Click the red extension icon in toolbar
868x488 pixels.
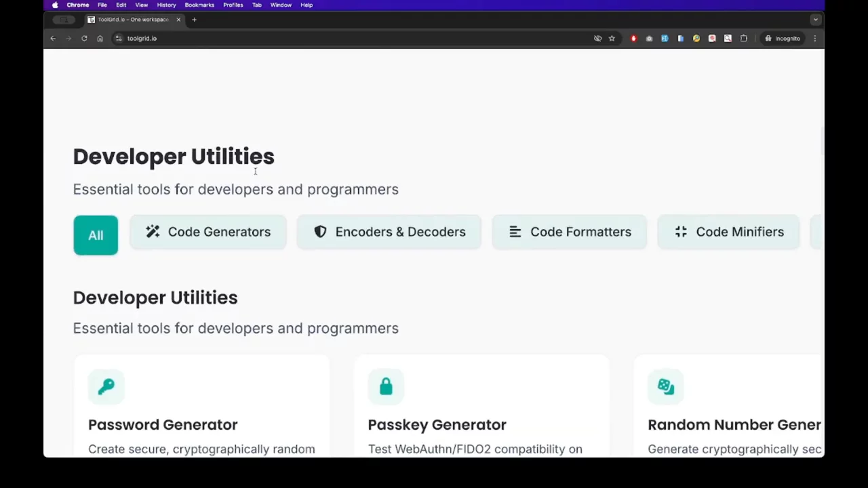[633, 39]
